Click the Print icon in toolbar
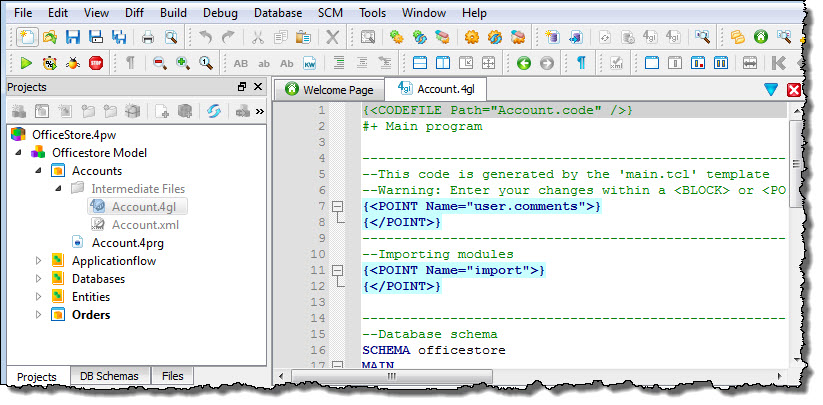The height and width of the screenshot is (405, 823). 148,37
